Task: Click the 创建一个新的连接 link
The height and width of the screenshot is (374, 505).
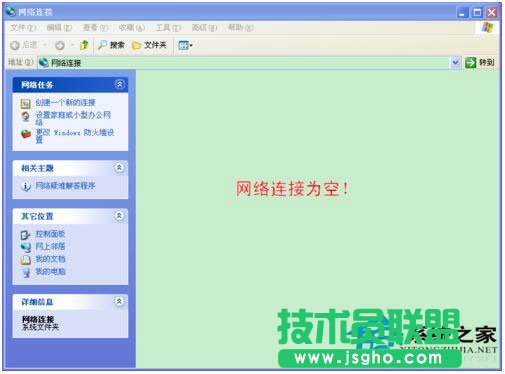Action: tap(65, 103)
